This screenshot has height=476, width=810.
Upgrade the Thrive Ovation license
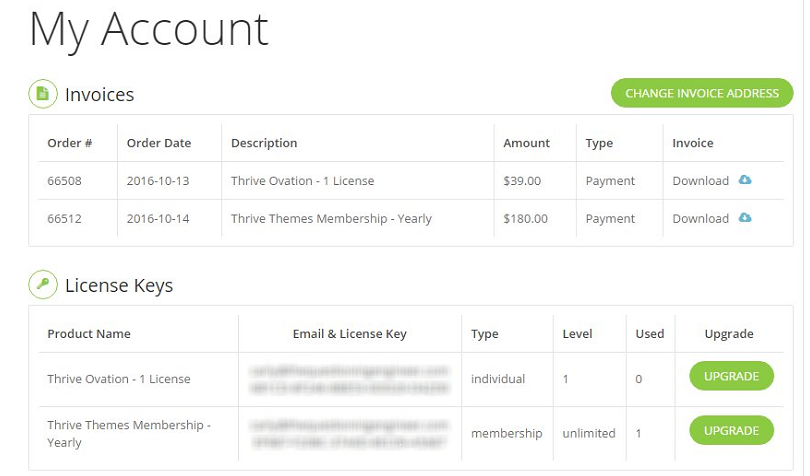[x=731, y=376]
